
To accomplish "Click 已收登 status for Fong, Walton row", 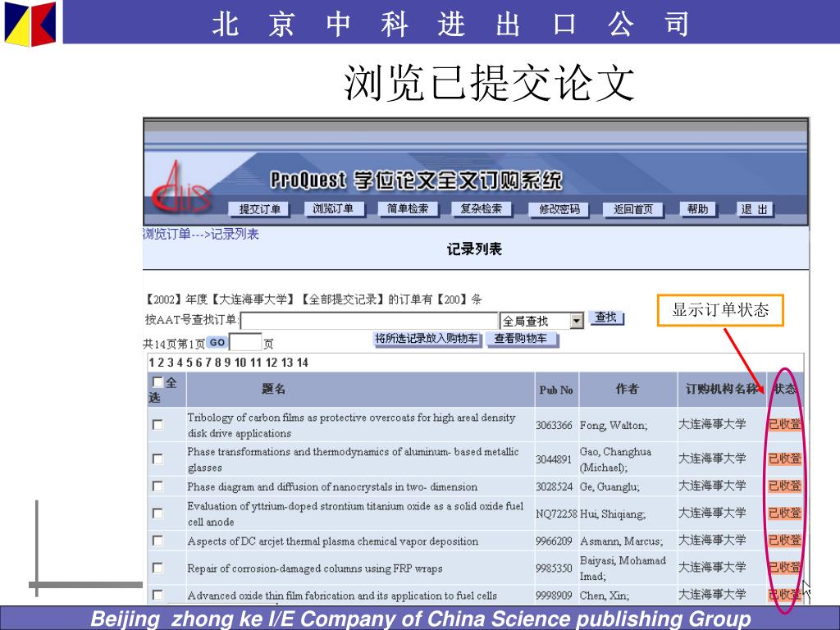I will 785,424.
